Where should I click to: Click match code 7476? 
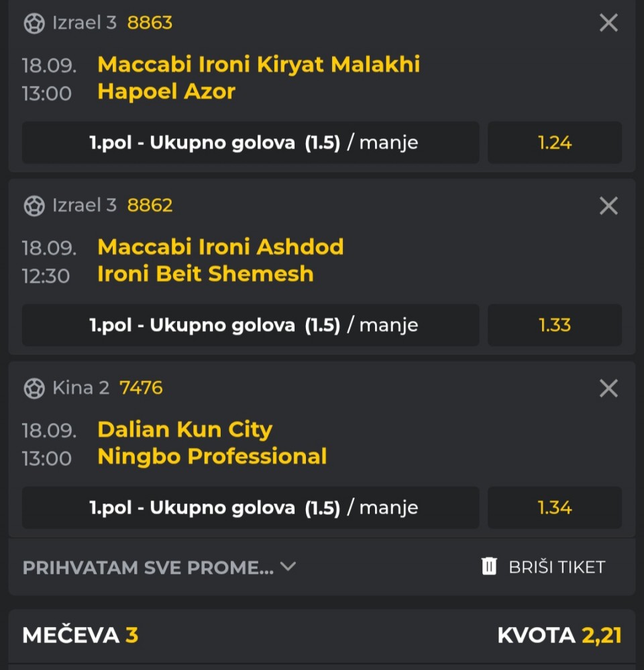pos(141,388)
